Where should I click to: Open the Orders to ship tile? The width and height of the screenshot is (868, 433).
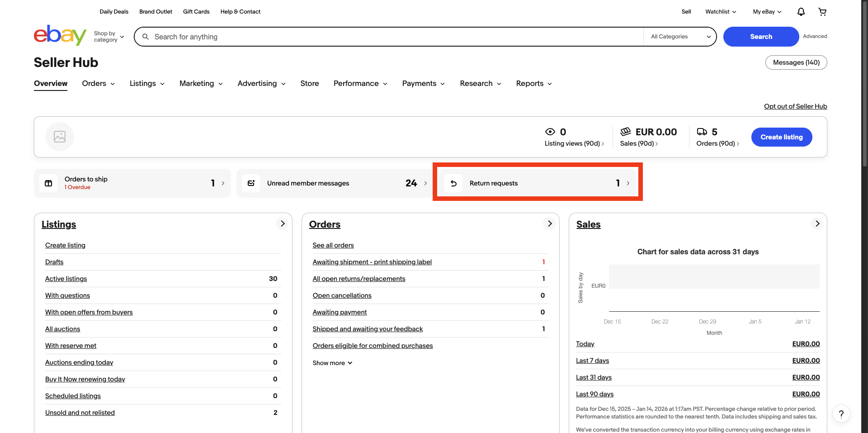click(x=132, y=183)
